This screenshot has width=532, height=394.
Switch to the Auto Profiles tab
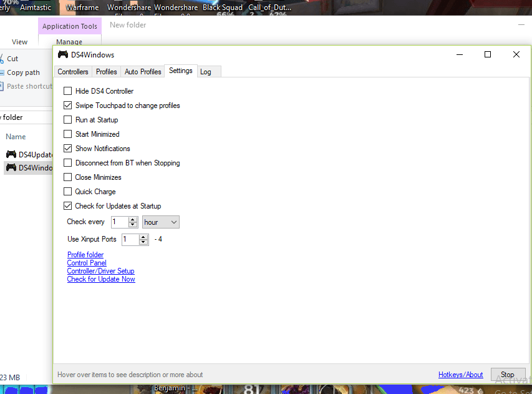pyautogui.click(x=142, y=71)
